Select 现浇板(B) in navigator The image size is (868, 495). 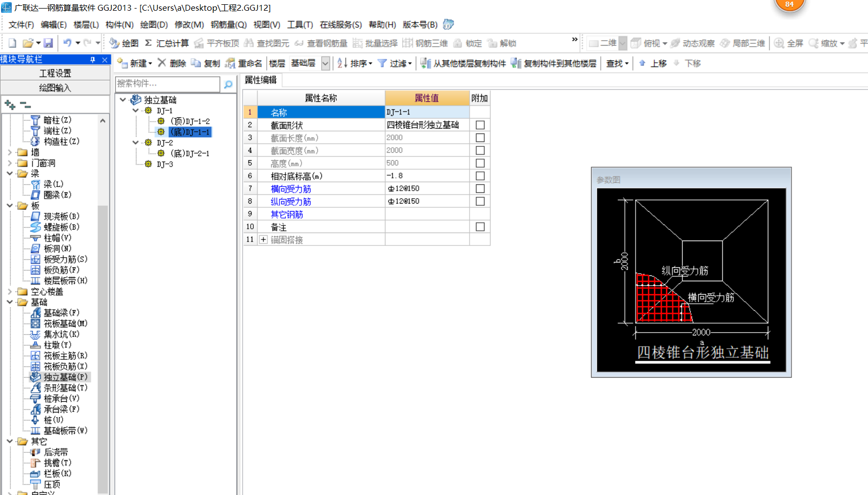[x=62, y=216]
